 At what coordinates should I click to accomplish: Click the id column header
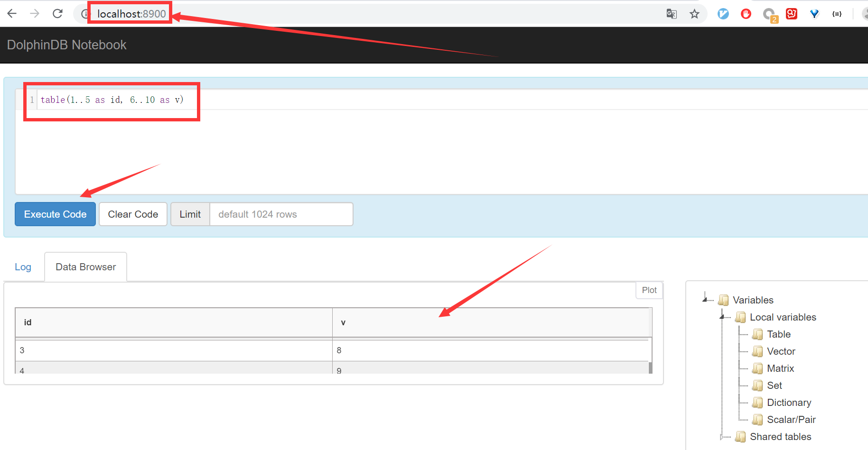click(174, 322)
